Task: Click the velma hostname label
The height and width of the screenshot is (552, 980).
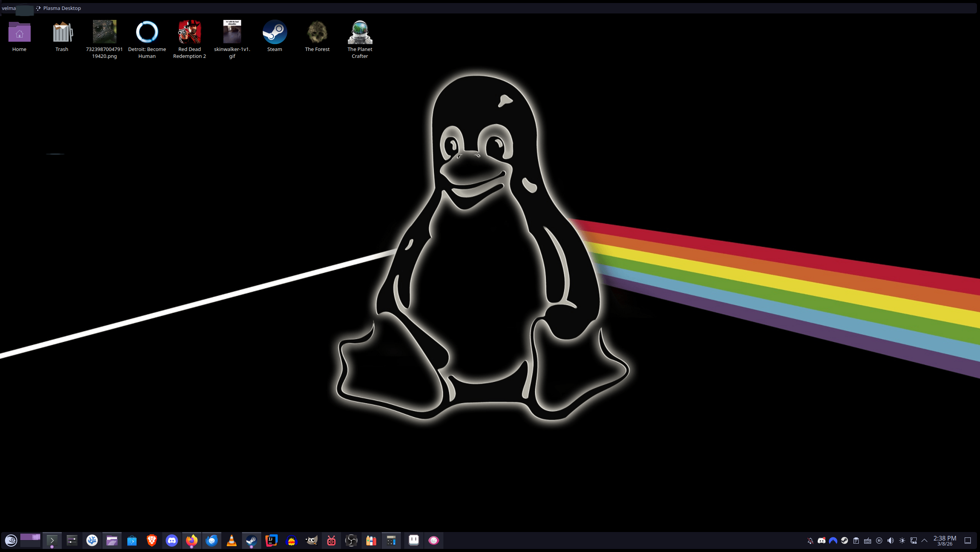Action: pyautogui.click(x=8, y=8)
